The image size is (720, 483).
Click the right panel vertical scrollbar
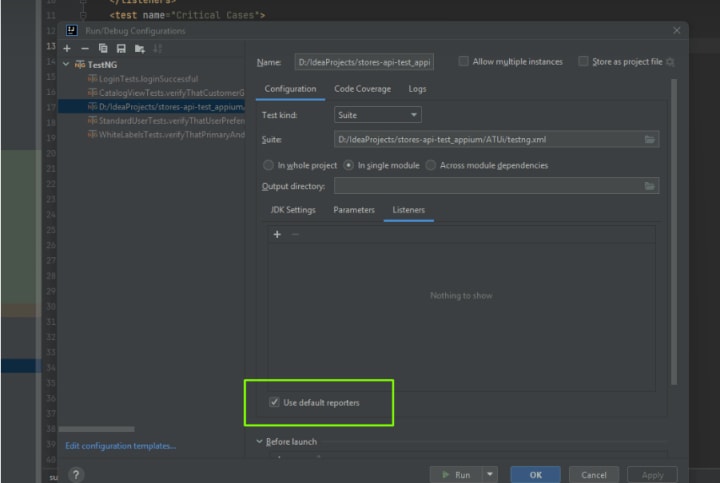click(674, 231)
